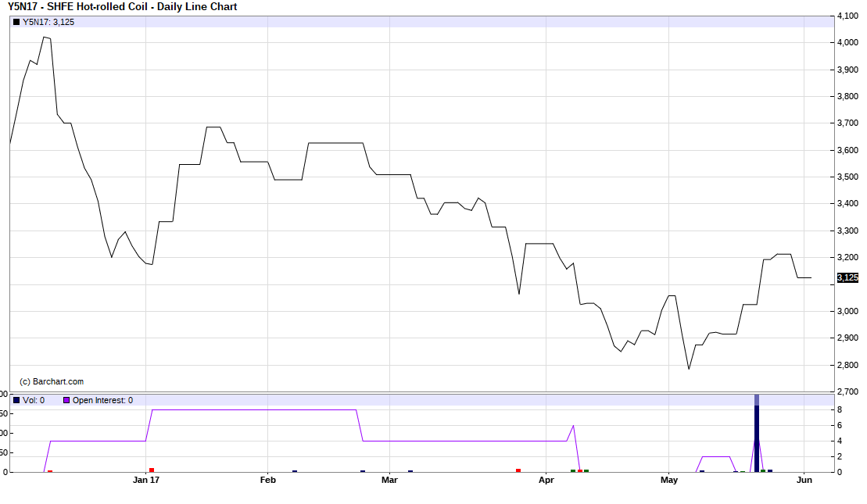Viewport: 867px width, 504px height.
Task: Click the 2,700 price axis label
Action: pos(847,391)
